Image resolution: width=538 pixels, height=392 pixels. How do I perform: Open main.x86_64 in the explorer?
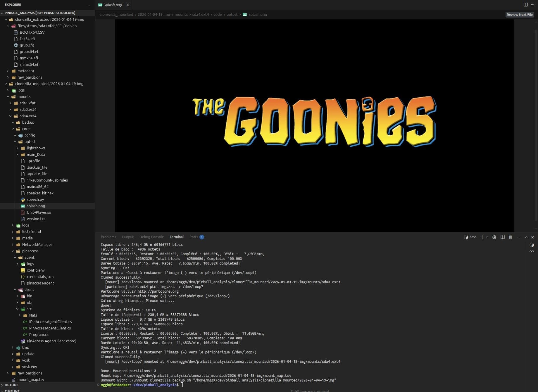pos(38,187)
